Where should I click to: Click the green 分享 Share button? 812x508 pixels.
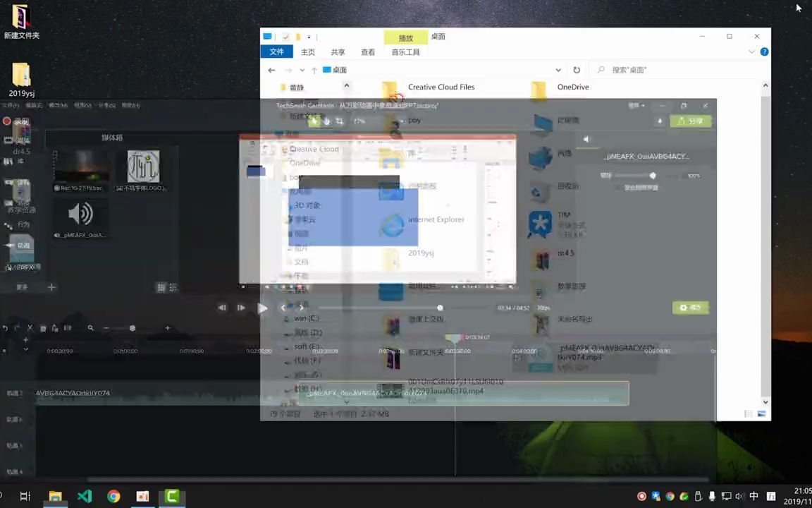(x=690, y=121)
